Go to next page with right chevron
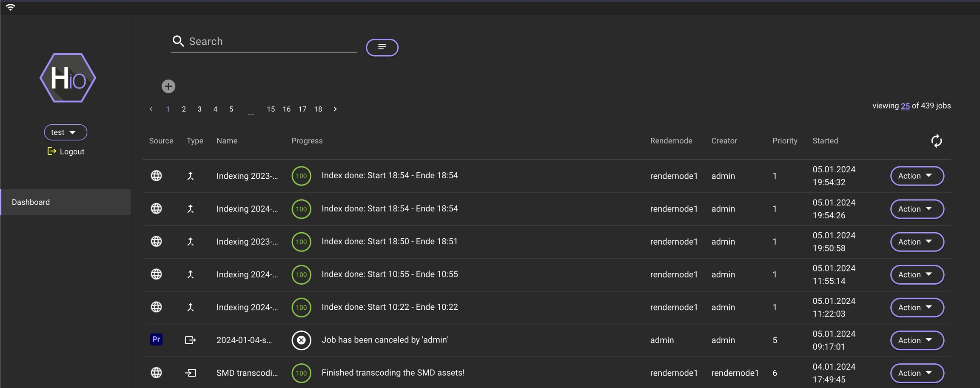The image size is (980, 388). click(x=335, y=109)
